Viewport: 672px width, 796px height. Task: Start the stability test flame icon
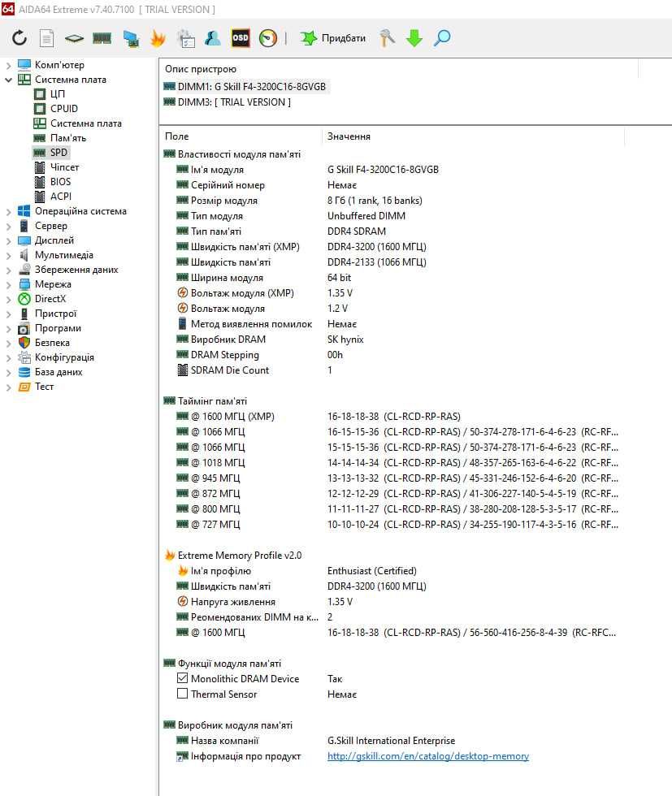[x=158, y=38]
